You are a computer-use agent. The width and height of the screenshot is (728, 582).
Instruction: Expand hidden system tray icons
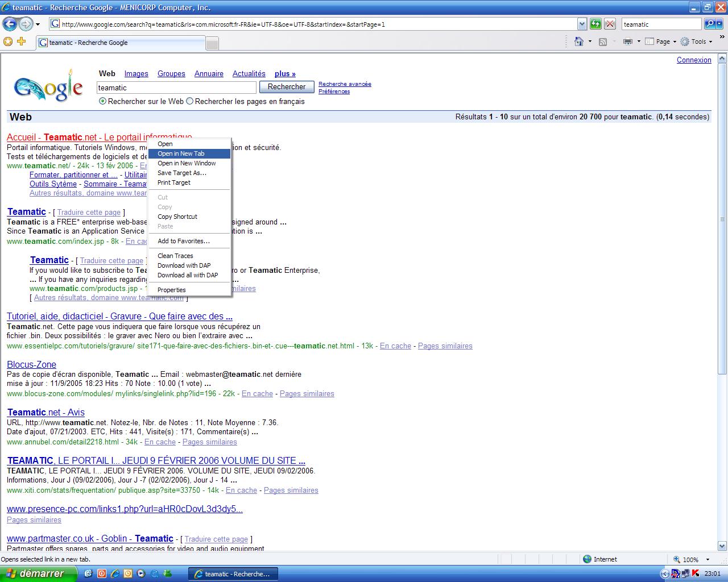click(665, 573)
